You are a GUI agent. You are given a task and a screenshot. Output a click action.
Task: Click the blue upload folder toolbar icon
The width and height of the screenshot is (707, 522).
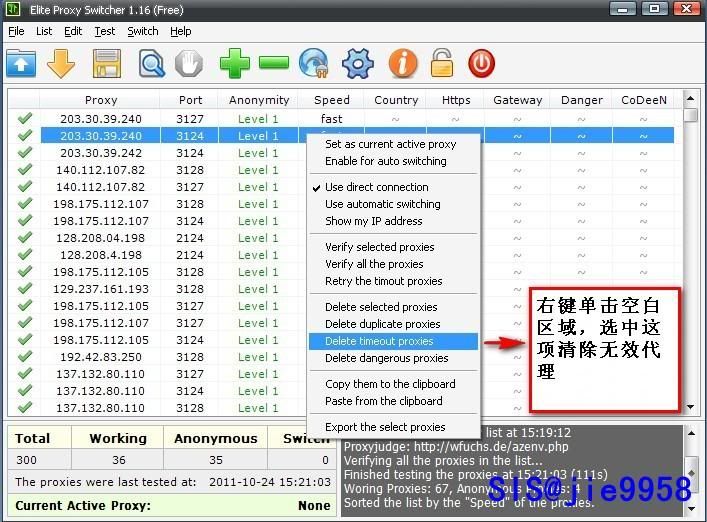click(21, 64)
